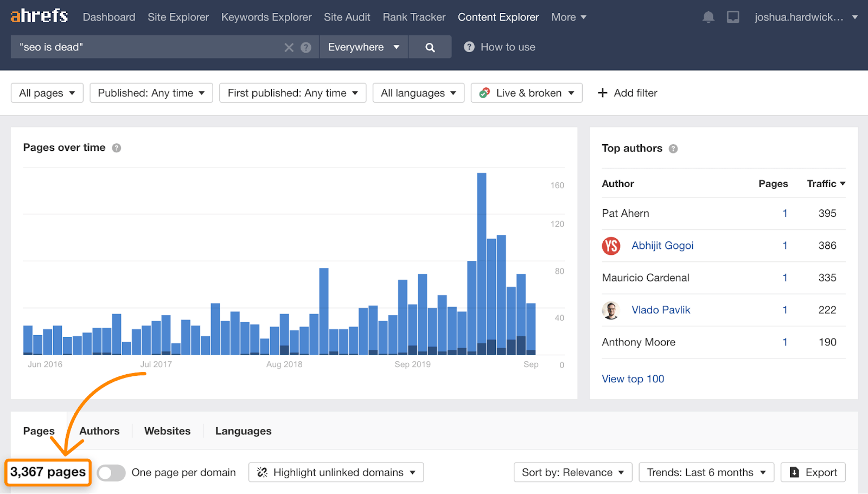The height and width of the screenshot is (494, 868).
Task: Click the Export button
Action: (813, 473)
